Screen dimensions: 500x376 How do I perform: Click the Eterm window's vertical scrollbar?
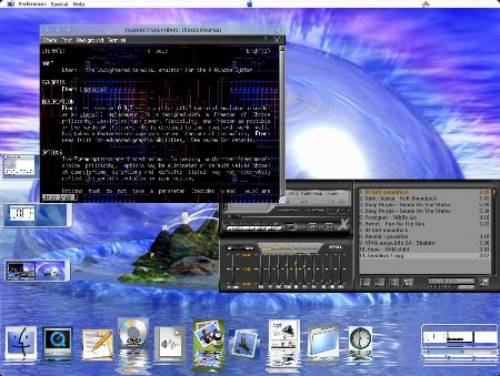282,123
